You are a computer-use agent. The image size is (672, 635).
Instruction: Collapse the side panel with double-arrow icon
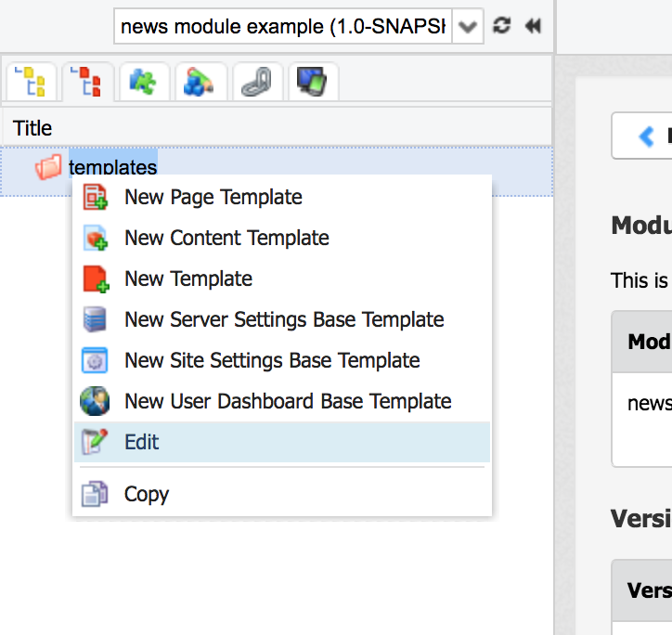[x=533, y=26]
